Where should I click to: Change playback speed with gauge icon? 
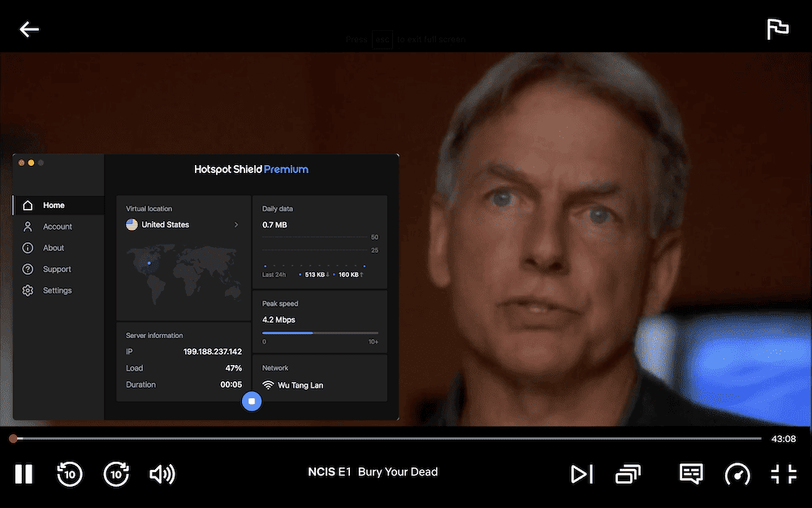[737, 474]
